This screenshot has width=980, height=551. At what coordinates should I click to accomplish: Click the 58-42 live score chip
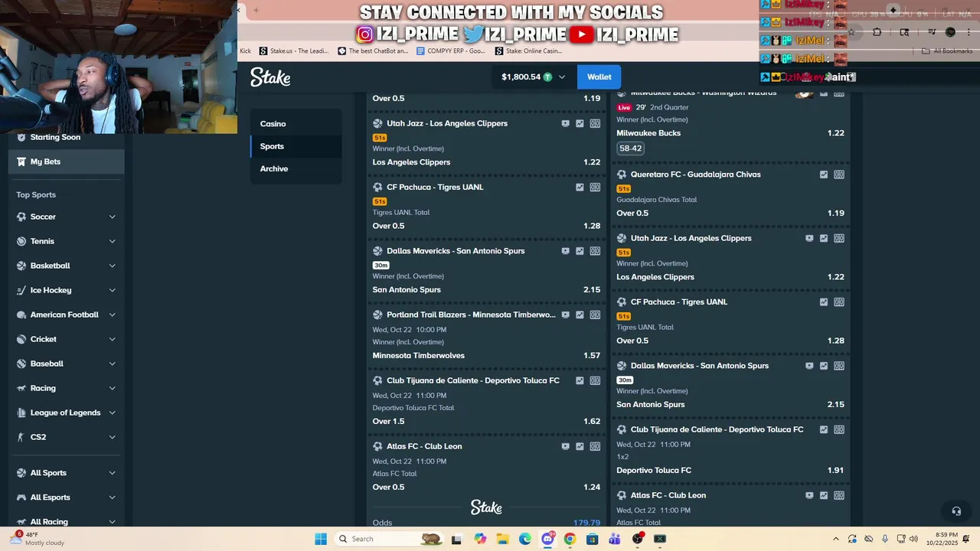[631, 148]
